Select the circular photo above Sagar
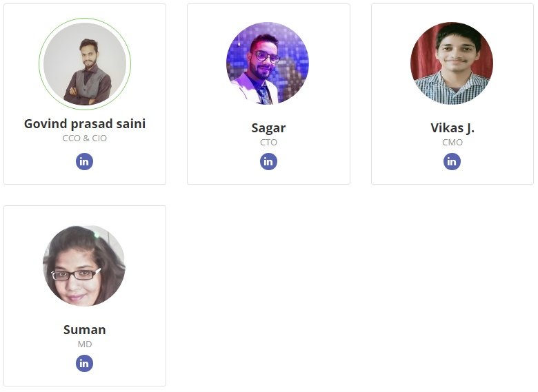The width and height of the screenshot is (538, 392). (x=268, y=63)
